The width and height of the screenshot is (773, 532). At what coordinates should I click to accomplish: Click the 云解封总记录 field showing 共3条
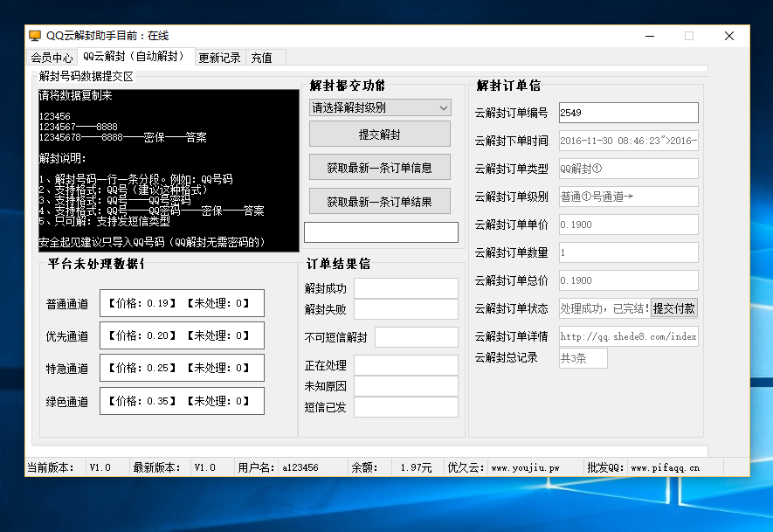(583, 358)
